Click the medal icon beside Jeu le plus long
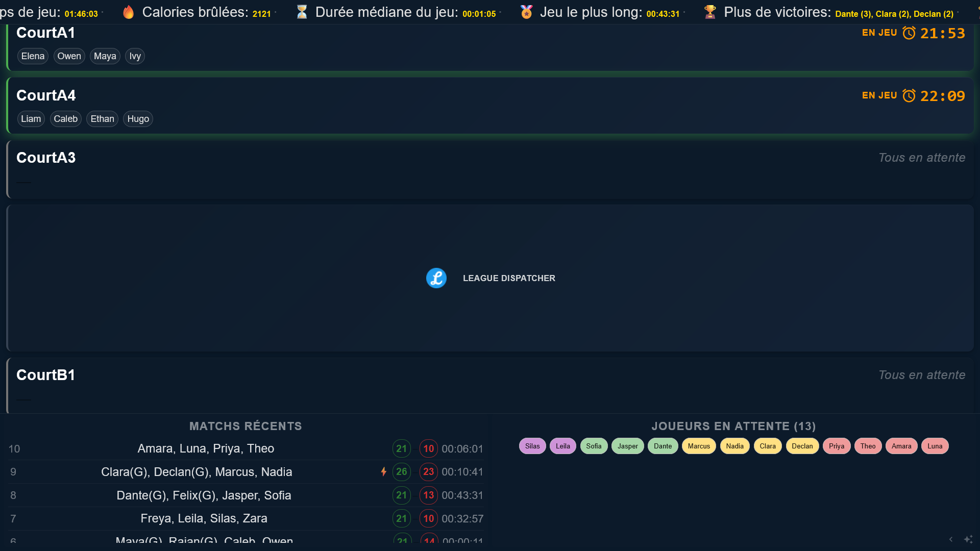The image size is (980, 551). click(526, 12)
